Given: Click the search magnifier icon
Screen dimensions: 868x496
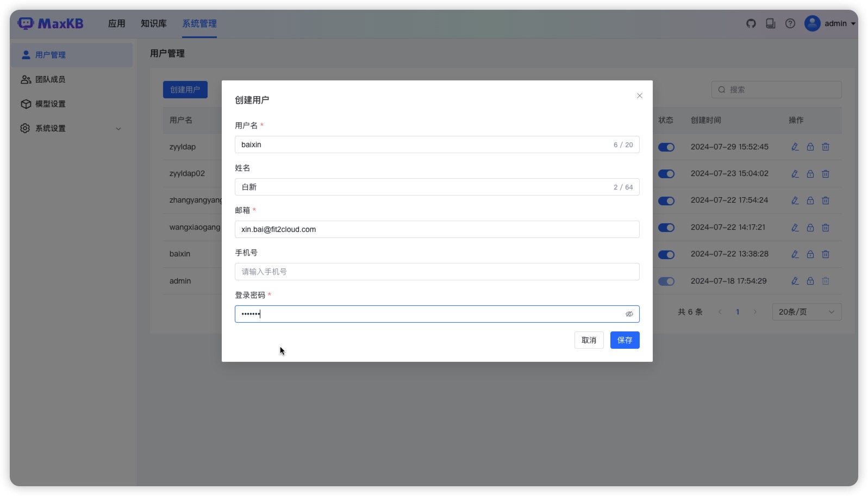Looking at the screenshot, I should [x=721, y=90].
